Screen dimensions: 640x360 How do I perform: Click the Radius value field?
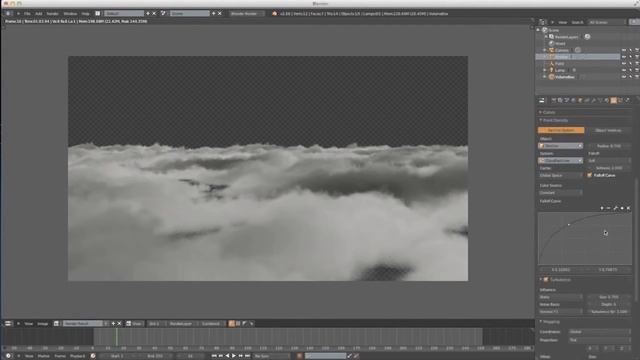(x=609, y=146)
